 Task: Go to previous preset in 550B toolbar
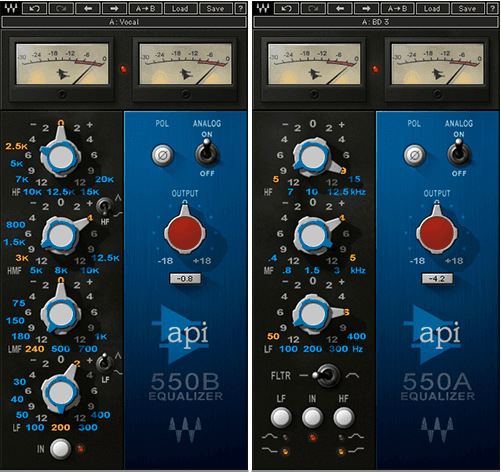click(x=88, y=8)
